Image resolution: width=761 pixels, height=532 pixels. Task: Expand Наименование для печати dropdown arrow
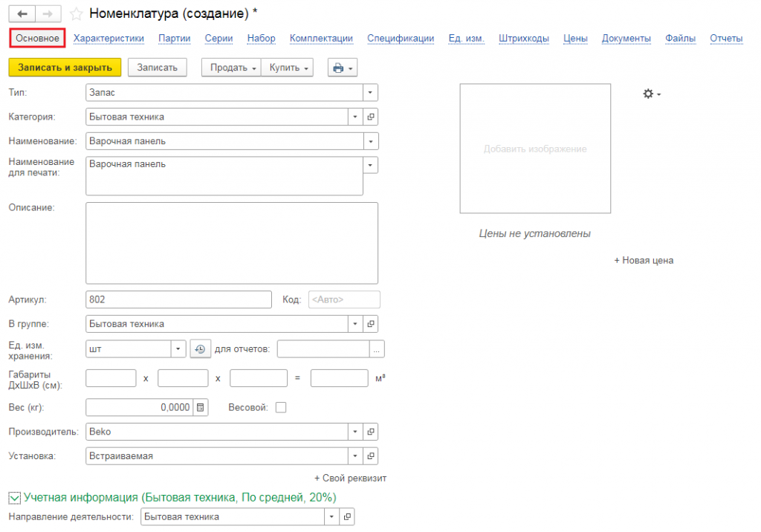(370, 165)
